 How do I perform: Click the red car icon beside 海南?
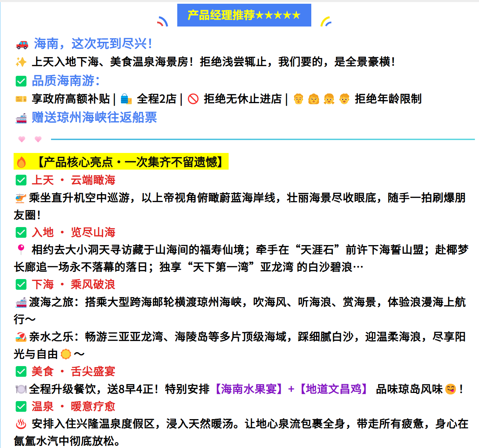22,44
